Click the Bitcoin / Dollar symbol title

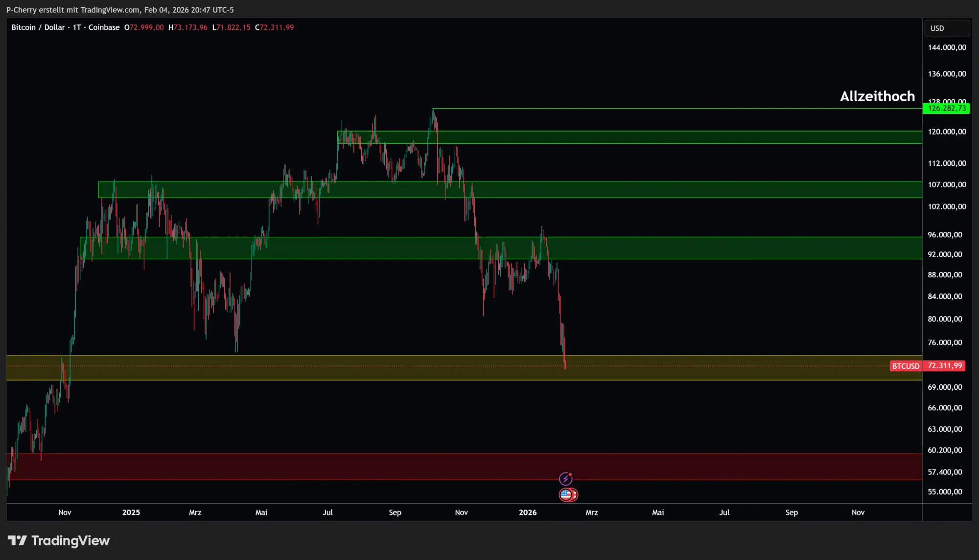(38, 27)
